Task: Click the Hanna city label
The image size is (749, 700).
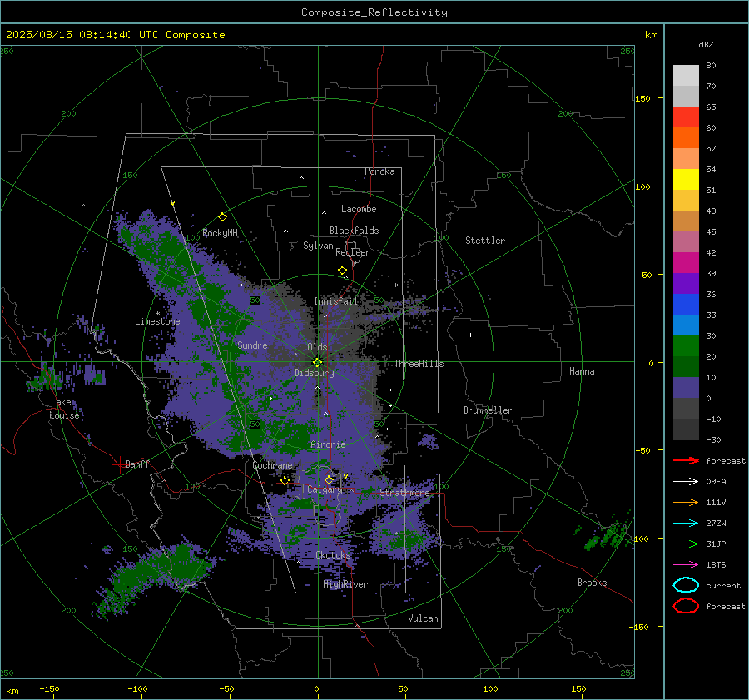Action: [582, 371]
